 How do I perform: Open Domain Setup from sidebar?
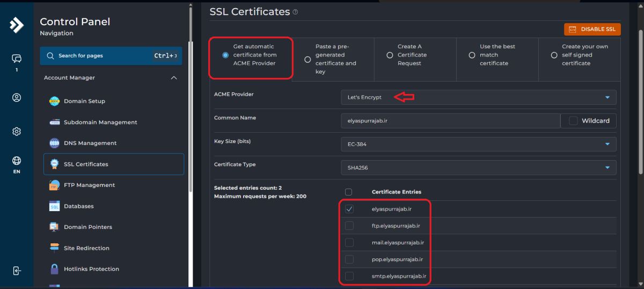coord(84,101)
